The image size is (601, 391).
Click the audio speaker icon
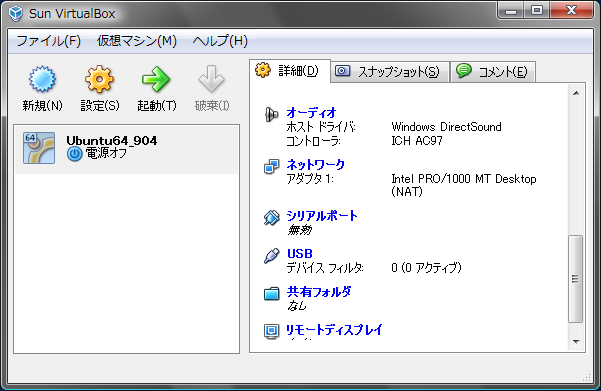click(271, 115)
